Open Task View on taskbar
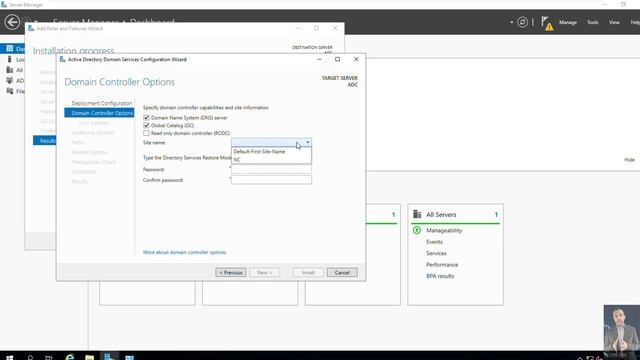Viewport: 640px width, 360px height. point(49,357)
